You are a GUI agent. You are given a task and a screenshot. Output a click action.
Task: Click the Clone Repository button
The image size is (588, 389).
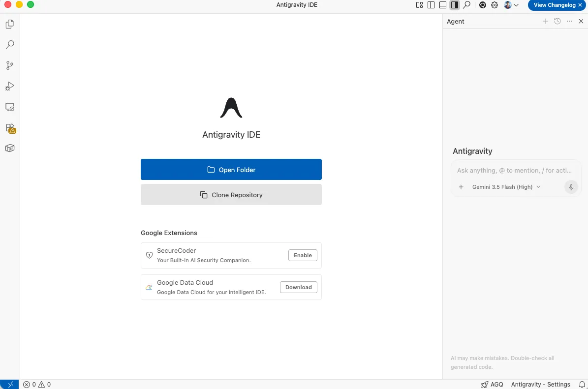click(231, 195)
